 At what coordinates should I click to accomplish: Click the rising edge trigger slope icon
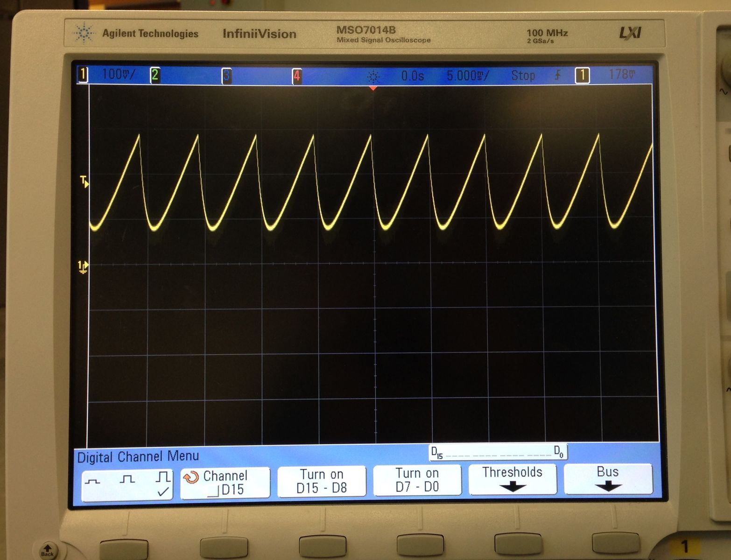click(x=557, y=75)
